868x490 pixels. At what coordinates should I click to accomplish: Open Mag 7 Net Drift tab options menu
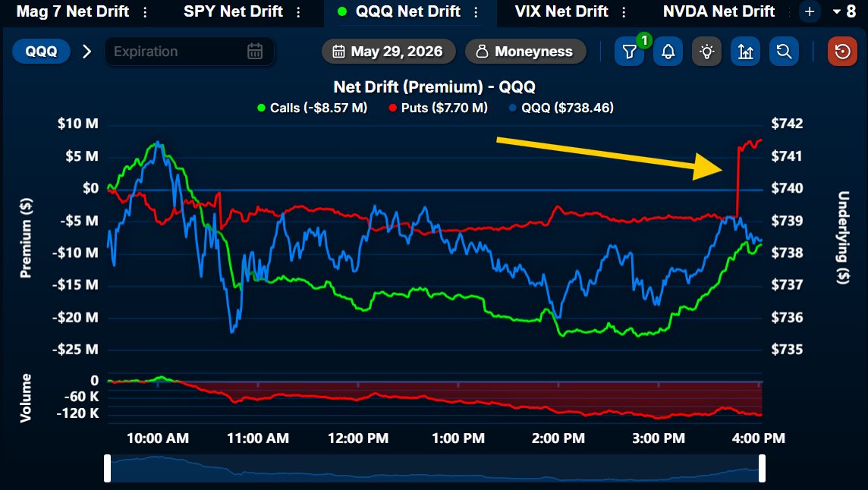(145, 11)
